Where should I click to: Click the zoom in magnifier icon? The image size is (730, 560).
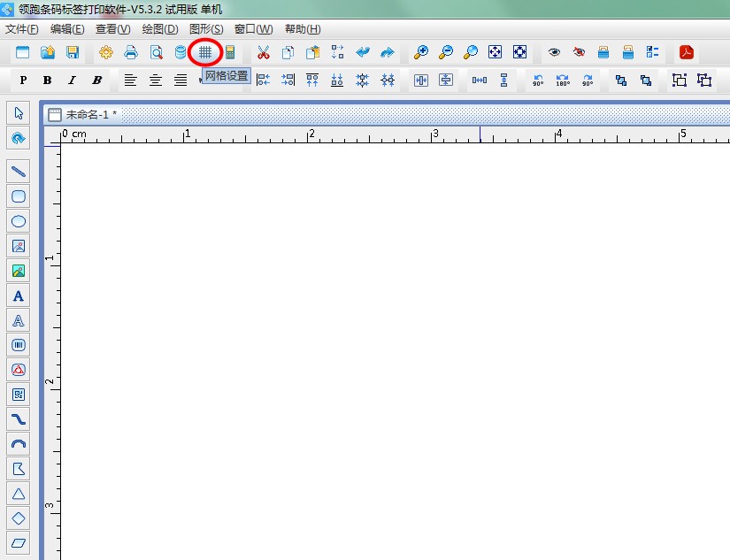421,52
